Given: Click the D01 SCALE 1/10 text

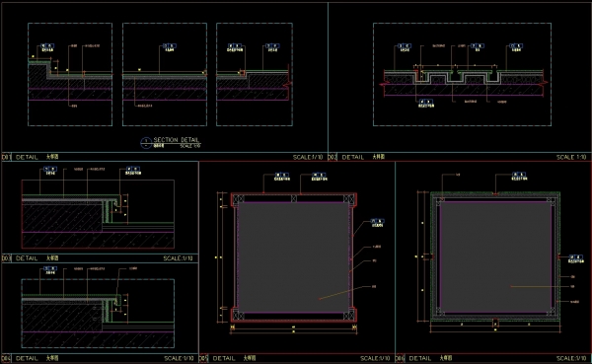Looking at the screenshot, I should [308, 157].
